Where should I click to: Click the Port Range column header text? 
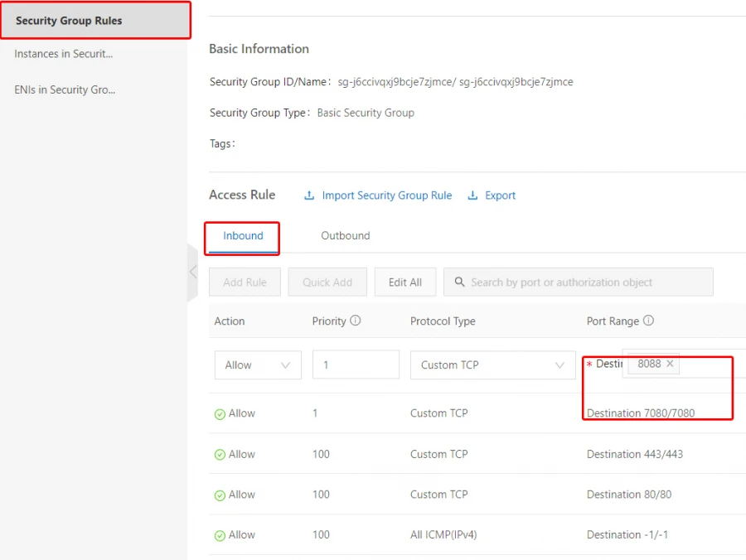coord(613,321)
